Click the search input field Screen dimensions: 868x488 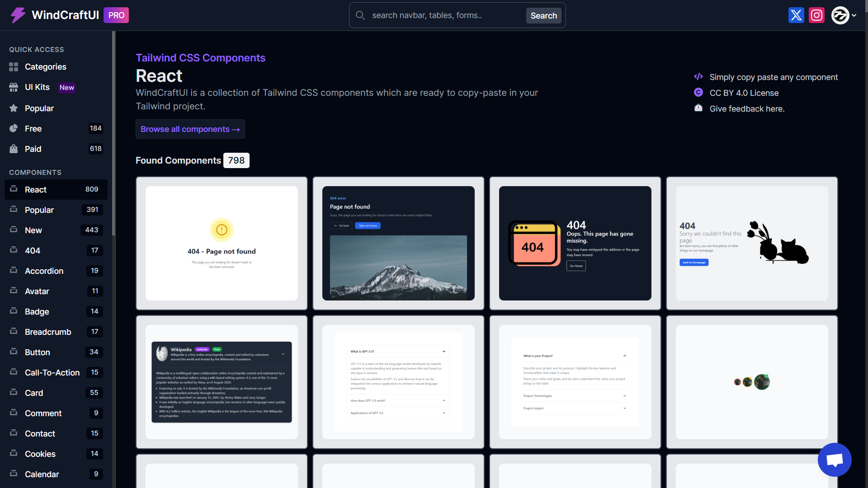[x=447, y=15]
